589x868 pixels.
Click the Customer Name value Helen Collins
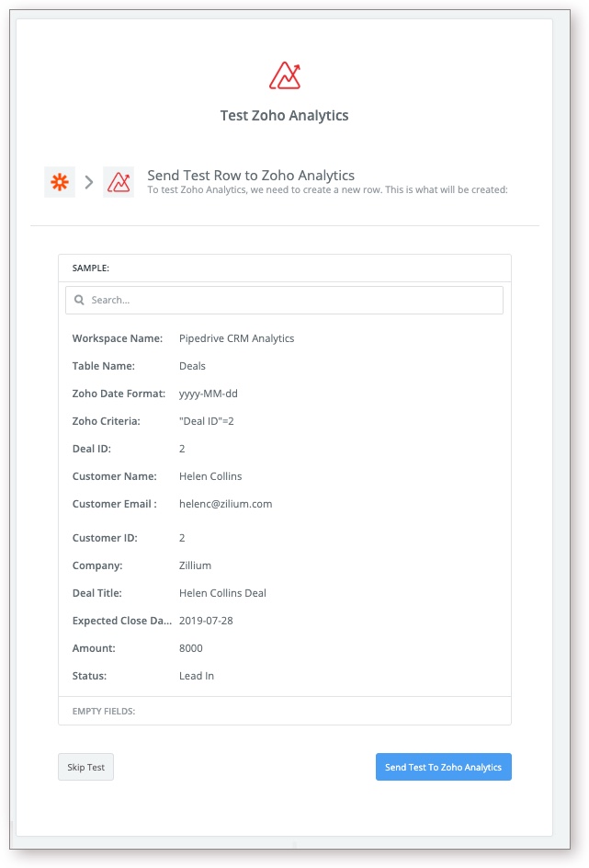210,476
